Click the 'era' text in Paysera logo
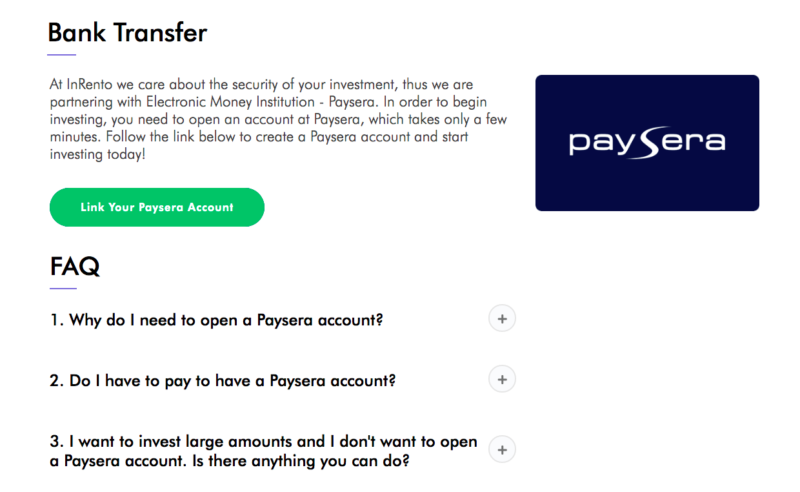Screen dimensions: 800x492 click(694, 141)
